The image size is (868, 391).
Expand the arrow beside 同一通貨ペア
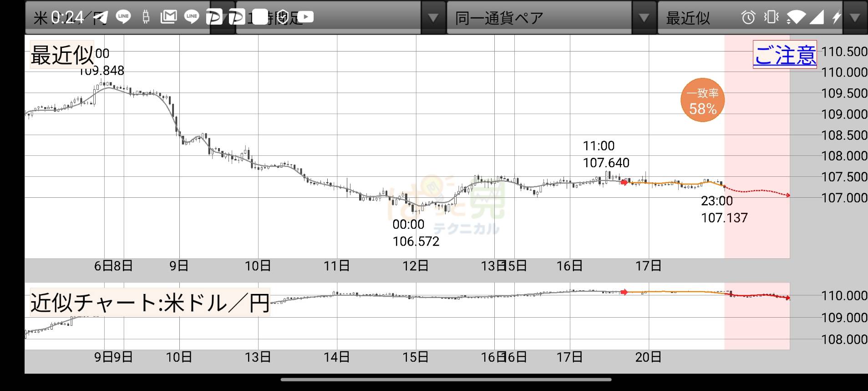[x=644, y=18]
